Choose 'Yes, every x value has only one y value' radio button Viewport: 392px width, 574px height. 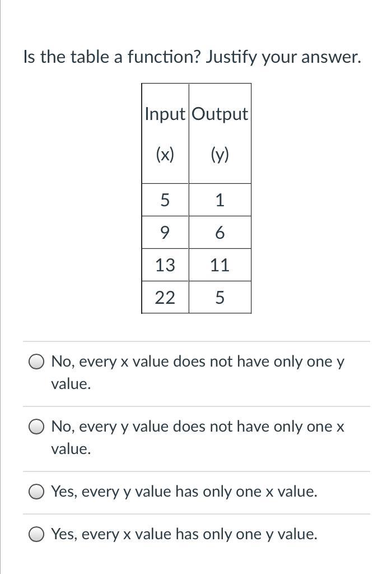click(37, 534)
